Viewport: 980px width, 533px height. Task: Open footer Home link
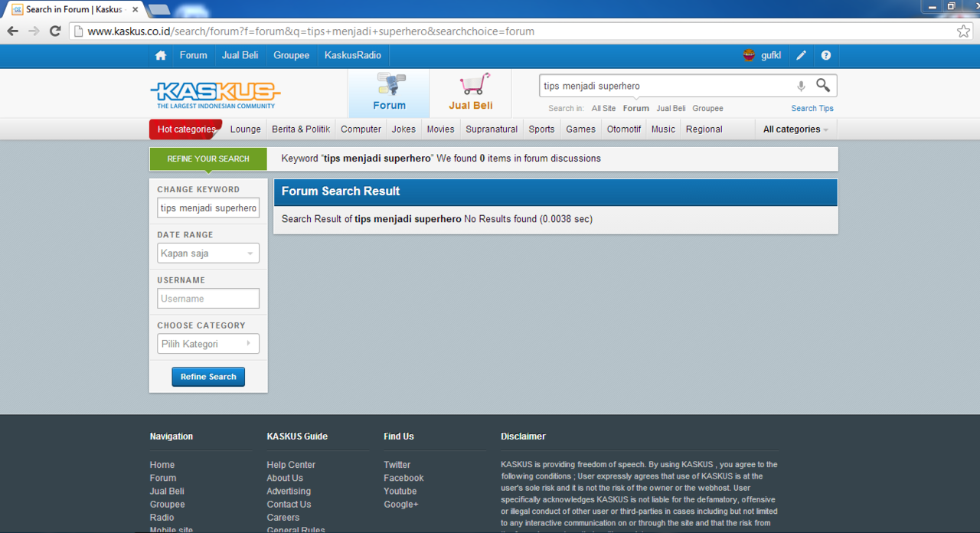pos(162,465)
